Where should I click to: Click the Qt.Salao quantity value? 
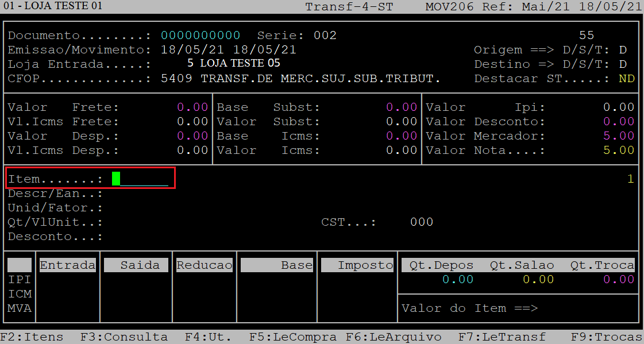[538, 280]
